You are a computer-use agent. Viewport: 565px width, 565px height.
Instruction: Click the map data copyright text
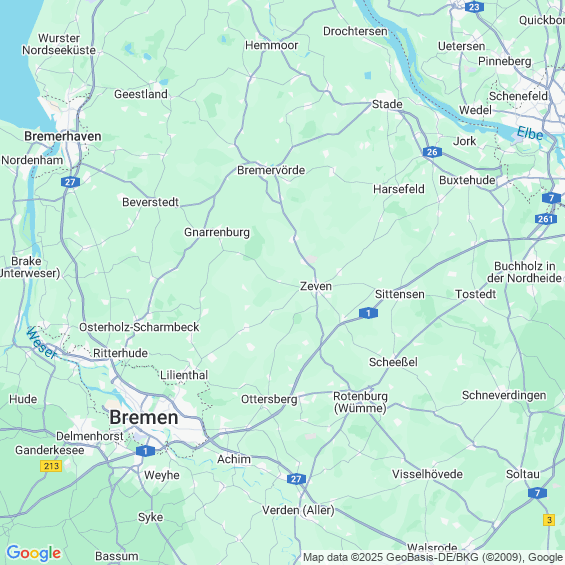pyautogui.click(x=433, y=557)
